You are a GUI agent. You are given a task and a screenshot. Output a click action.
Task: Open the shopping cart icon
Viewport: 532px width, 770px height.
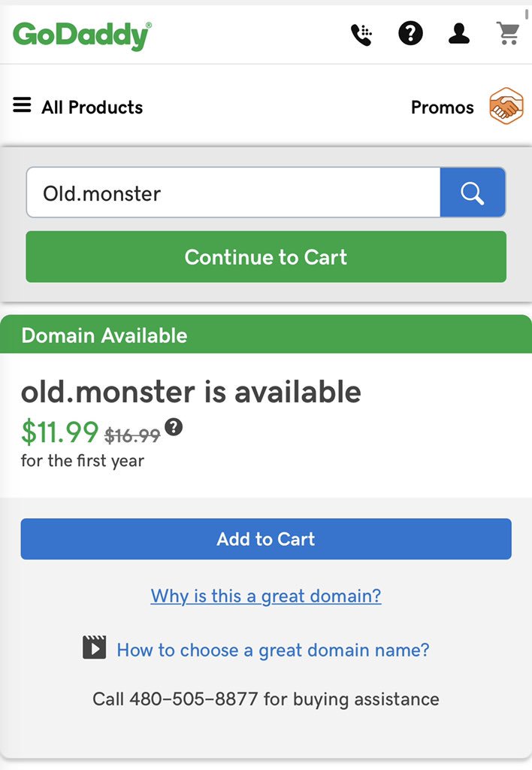coord(508,34)
